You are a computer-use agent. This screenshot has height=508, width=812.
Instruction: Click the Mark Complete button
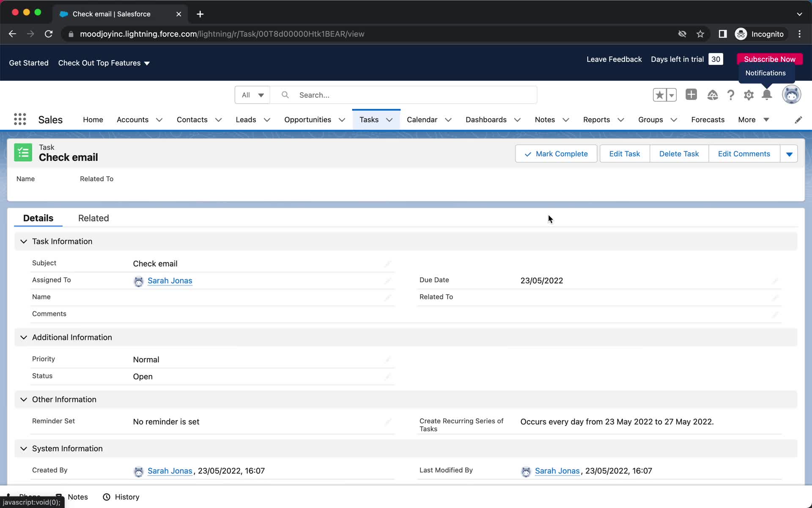click(556, 154)
